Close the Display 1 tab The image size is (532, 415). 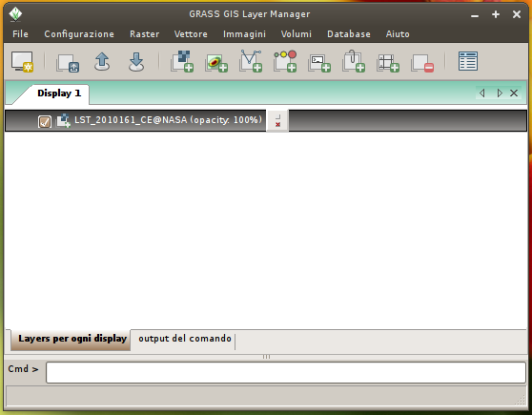pyautogui.click(x=514, y=93)
